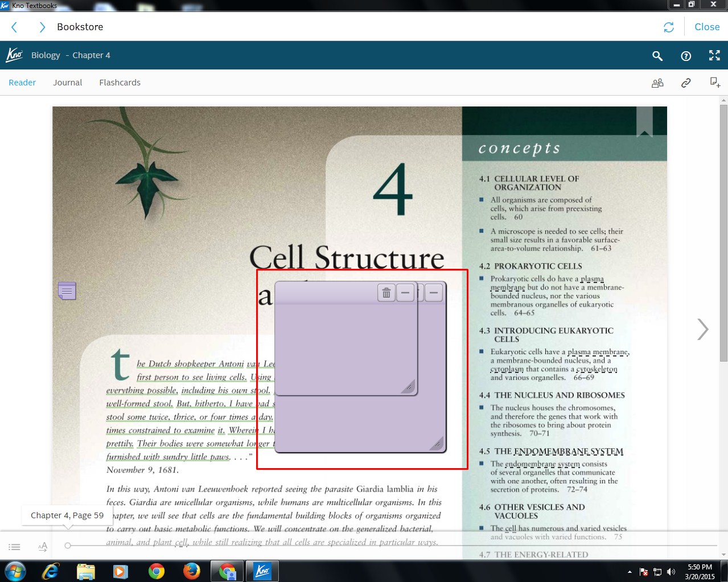Open the help question mark icon

[686, 55]
